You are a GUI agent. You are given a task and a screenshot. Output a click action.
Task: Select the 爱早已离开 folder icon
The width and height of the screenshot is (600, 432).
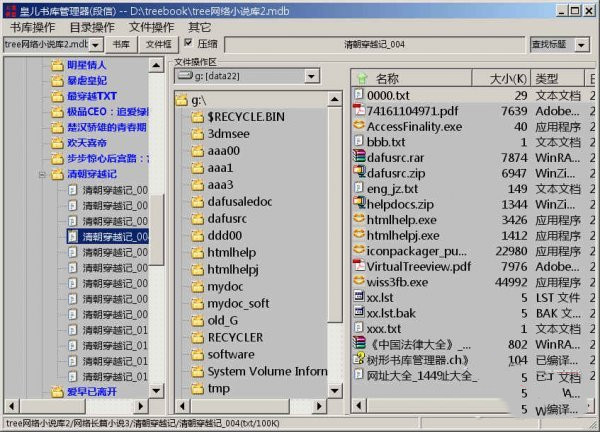(57, 392)
